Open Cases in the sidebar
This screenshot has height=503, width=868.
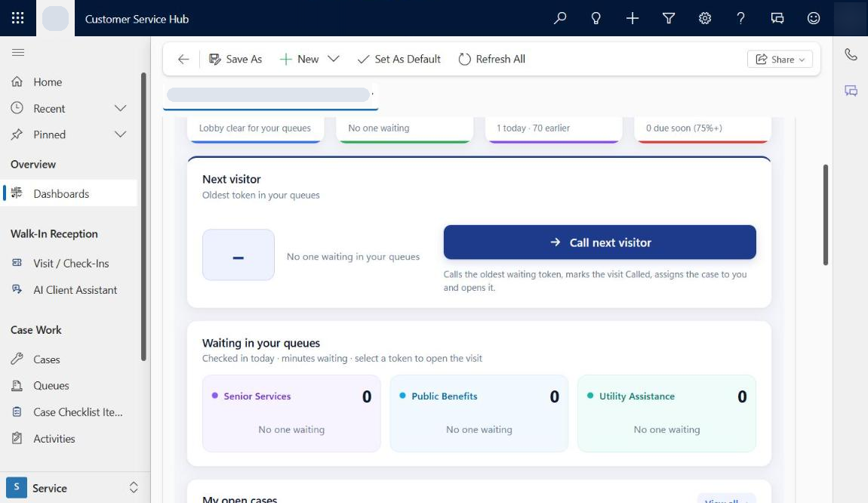click(x=69, y=359)
